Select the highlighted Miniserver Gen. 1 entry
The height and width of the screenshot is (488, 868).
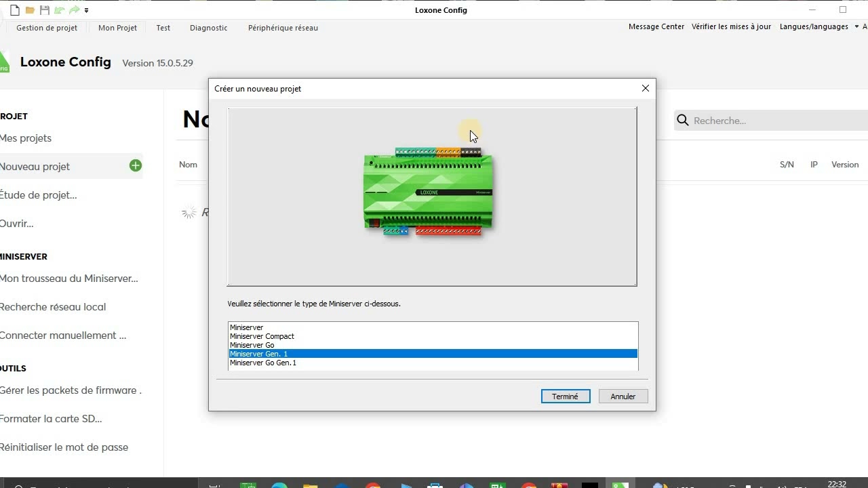tap(433, 354)
